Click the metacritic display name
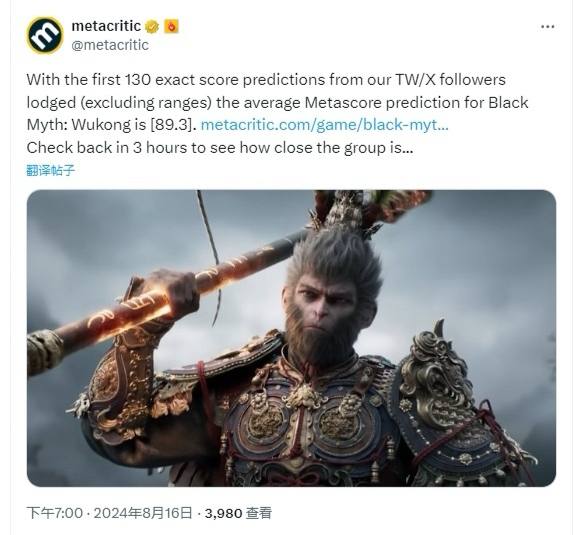This screenshot has width=574, height=535. point(106,26)
